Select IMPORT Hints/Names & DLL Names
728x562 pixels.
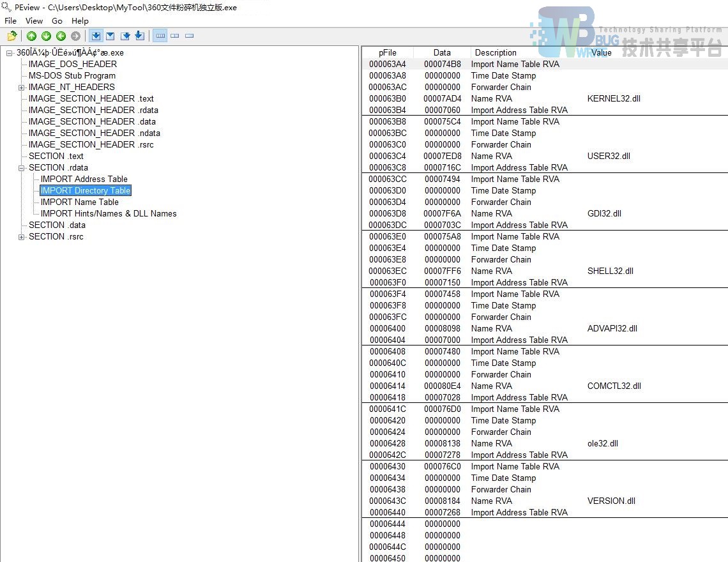pos(109,214)
